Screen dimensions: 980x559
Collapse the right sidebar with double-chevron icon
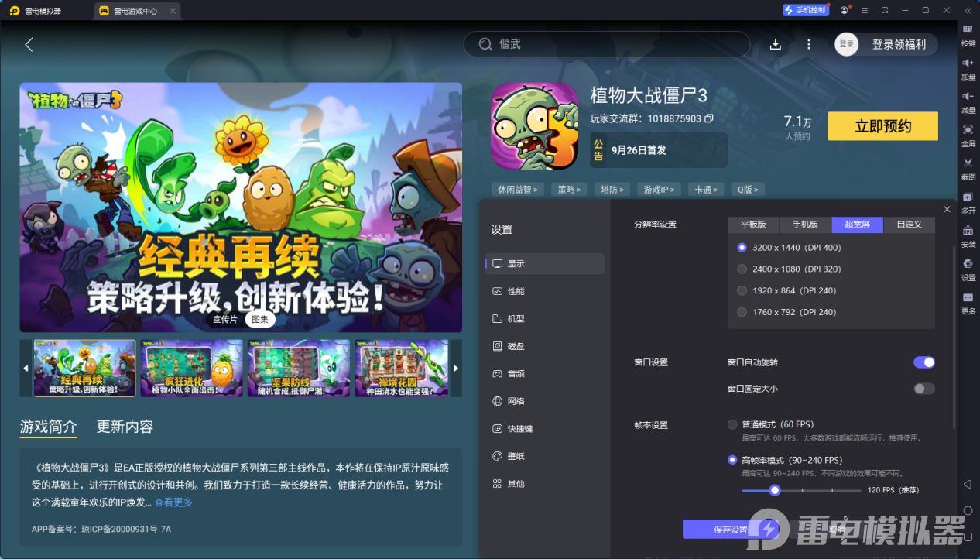coord(968,10)
